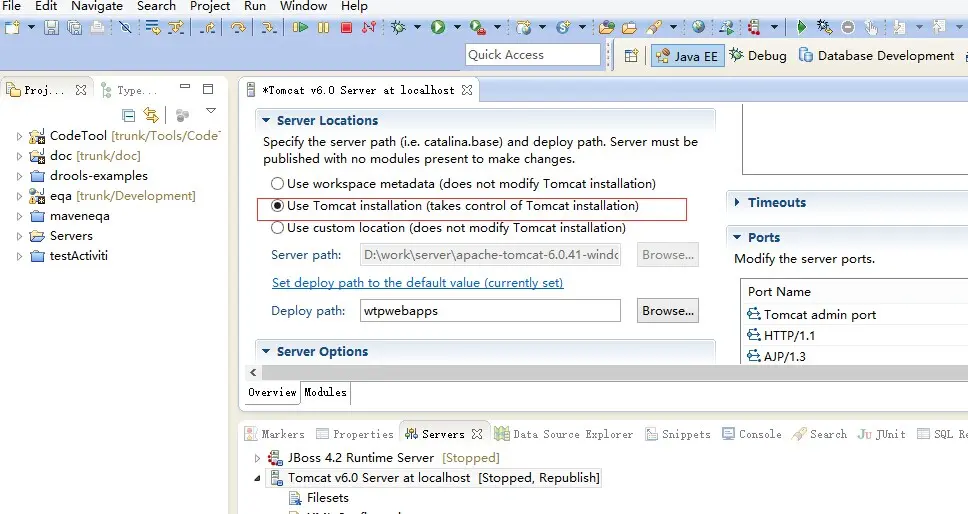Click the Step Return arrow icon
The width and height of the screenshot is (968, 514).
click(208, 27)
